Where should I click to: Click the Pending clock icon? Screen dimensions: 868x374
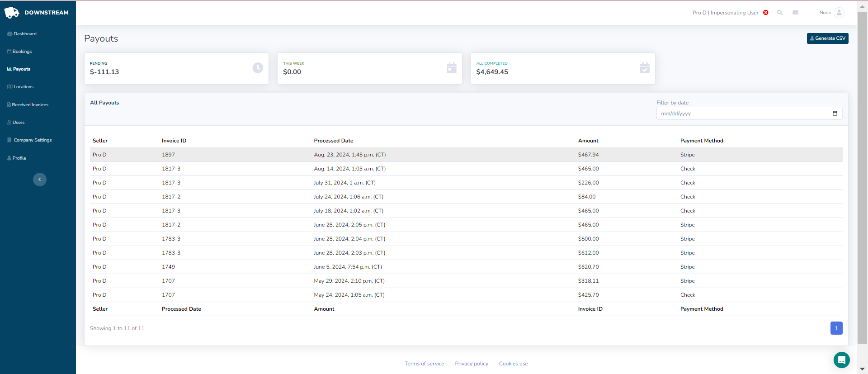coord(258,68)
